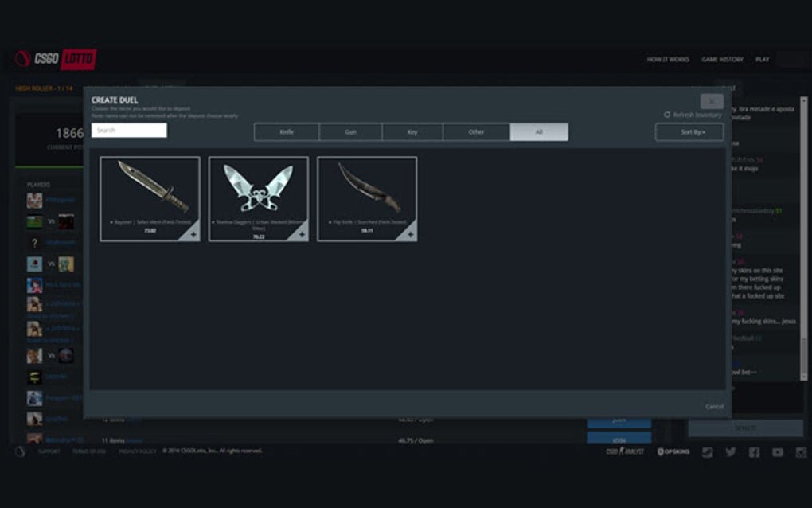Click the plus icon on the Flip Knife Scorched card

click(410, 235)
